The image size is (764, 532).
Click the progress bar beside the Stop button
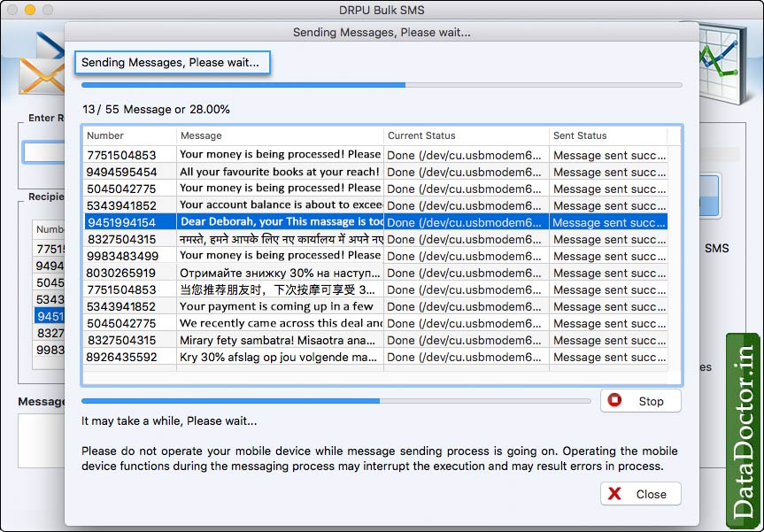(336, 401)
